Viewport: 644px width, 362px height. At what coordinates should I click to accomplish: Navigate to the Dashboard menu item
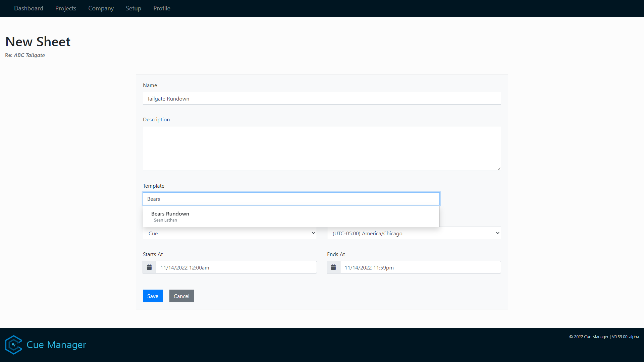[x=29, y=8]
